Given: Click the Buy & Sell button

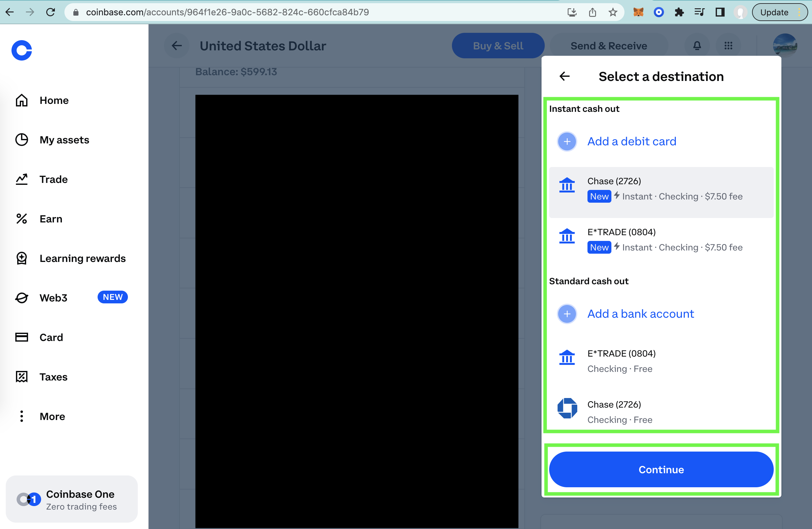Looking at the screenshot, I should (498, 46).
